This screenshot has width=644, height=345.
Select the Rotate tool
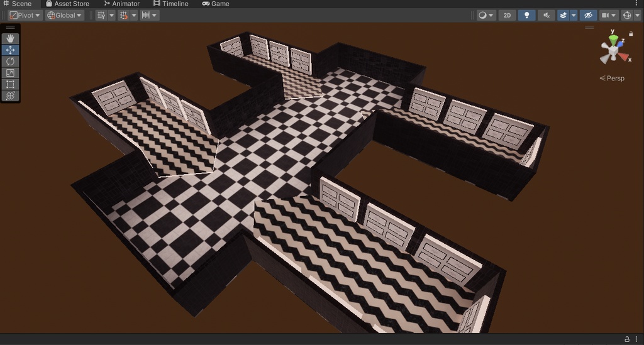(10, 62)
